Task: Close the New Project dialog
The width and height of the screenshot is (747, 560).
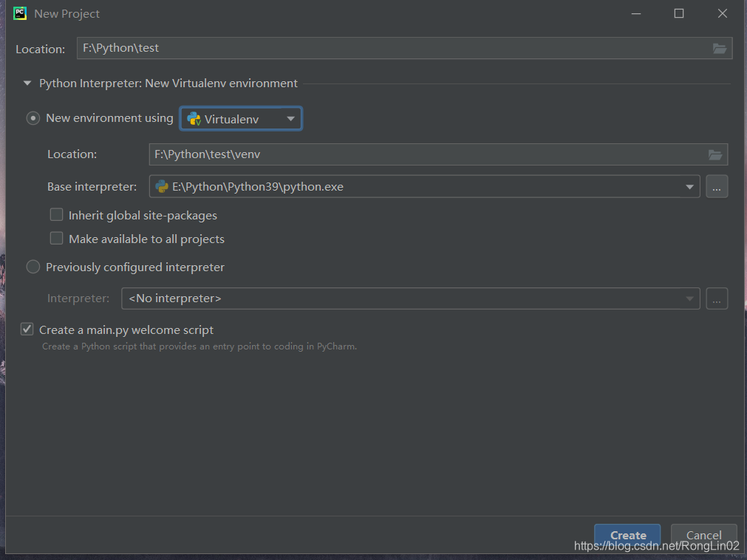Action: click(x=722, y=13)
